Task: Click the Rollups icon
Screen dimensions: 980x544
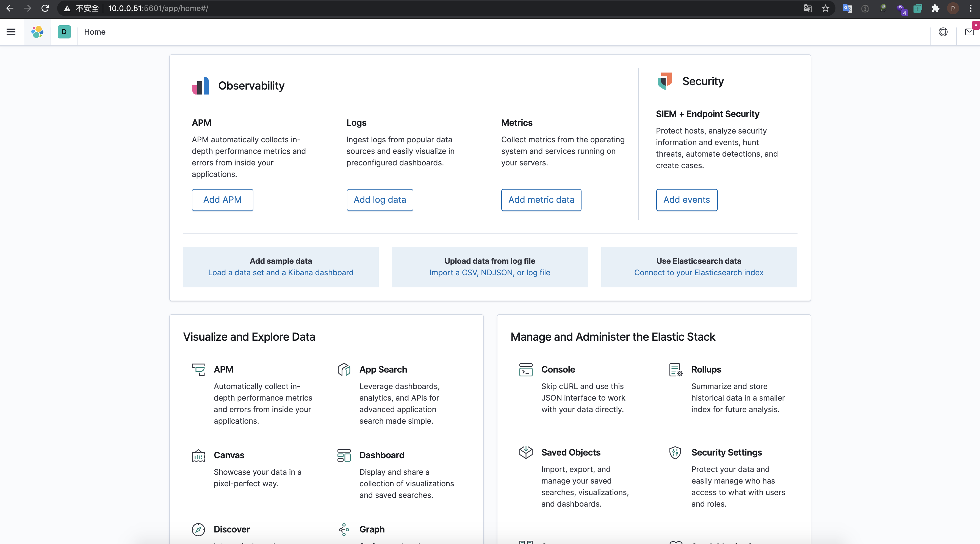Action: [x=676, y=369]
